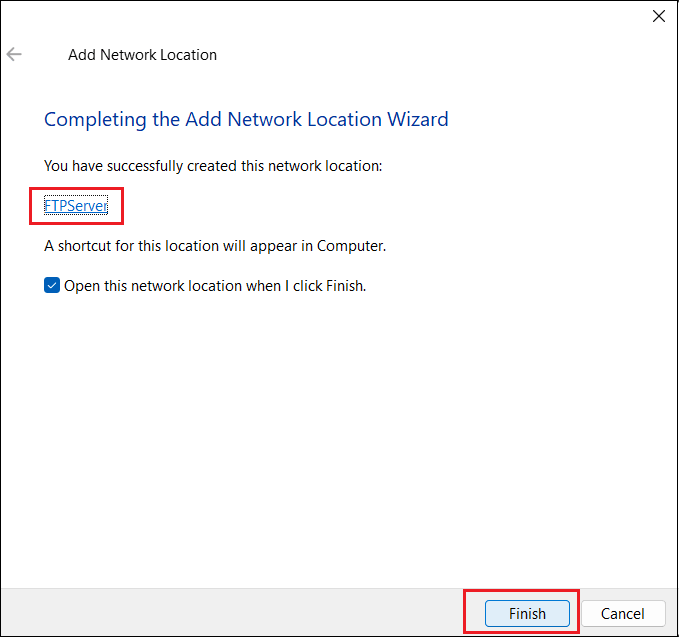679x637 pixels.
Task: Close the Add Network Location wizard
Action: click(x=658, y=16)
